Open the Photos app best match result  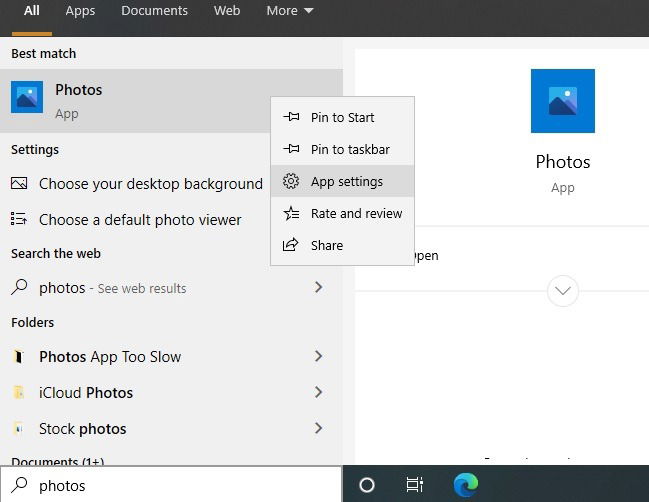(135, 101)
